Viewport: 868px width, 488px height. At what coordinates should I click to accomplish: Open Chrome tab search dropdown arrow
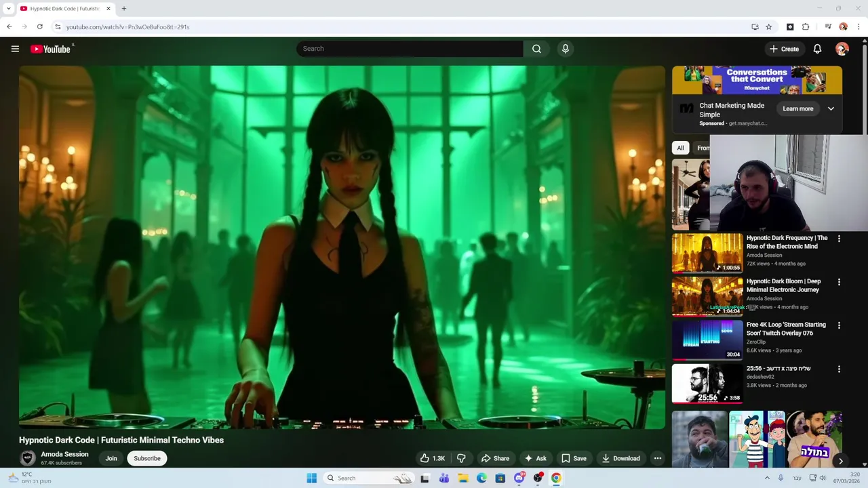pyautogui.click(x=8, y=9)
